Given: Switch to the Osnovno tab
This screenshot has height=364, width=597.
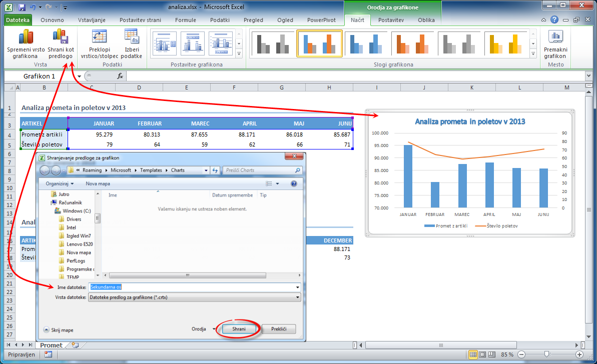Looking at the screenshot, I should [x=52, y=20].
